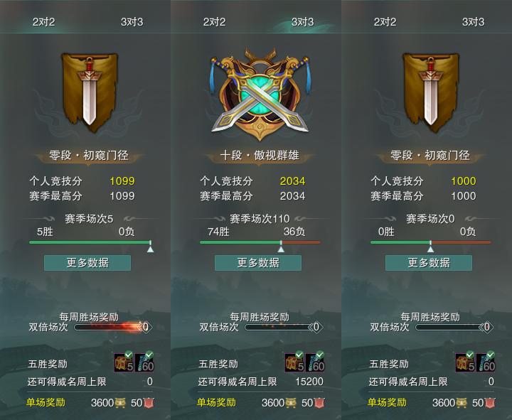Click red shield icon beside 50 in right panel
This screenshot has width=512, height=420.
(490, 403)
